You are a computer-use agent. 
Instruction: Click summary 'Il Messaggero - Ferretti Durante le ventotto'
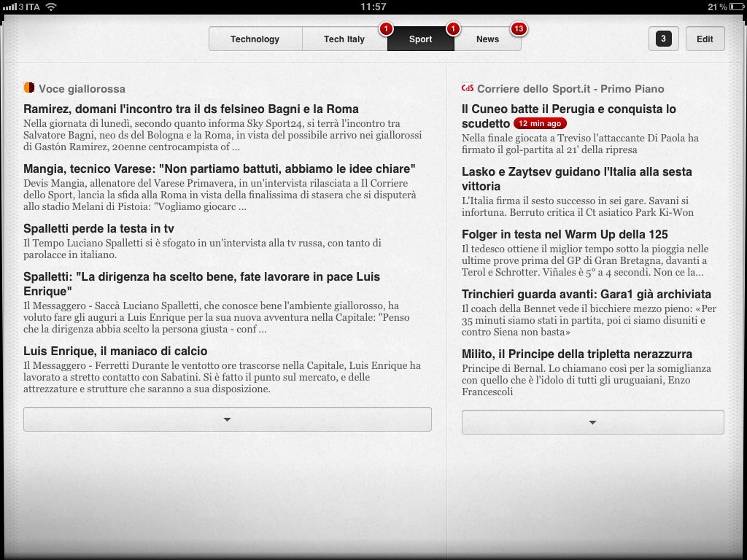point(222,377)
